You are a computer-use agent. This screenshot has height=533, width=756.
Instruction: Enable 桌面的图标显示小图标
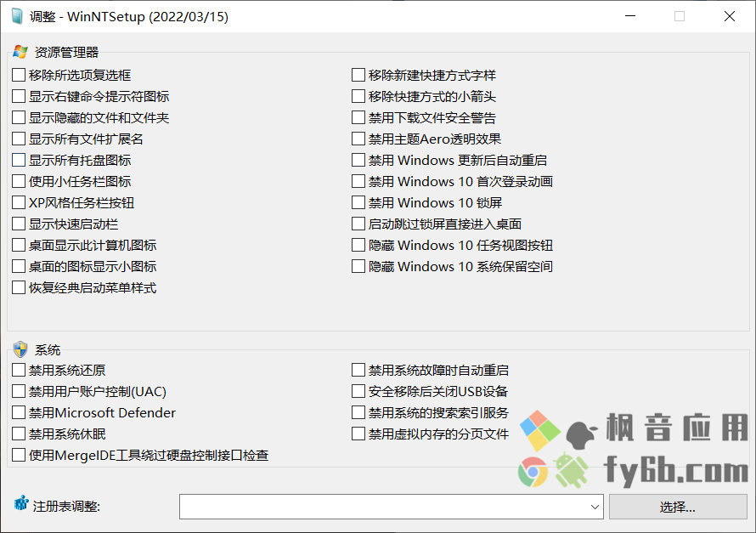pyautogui.click(x=19, y=266)
